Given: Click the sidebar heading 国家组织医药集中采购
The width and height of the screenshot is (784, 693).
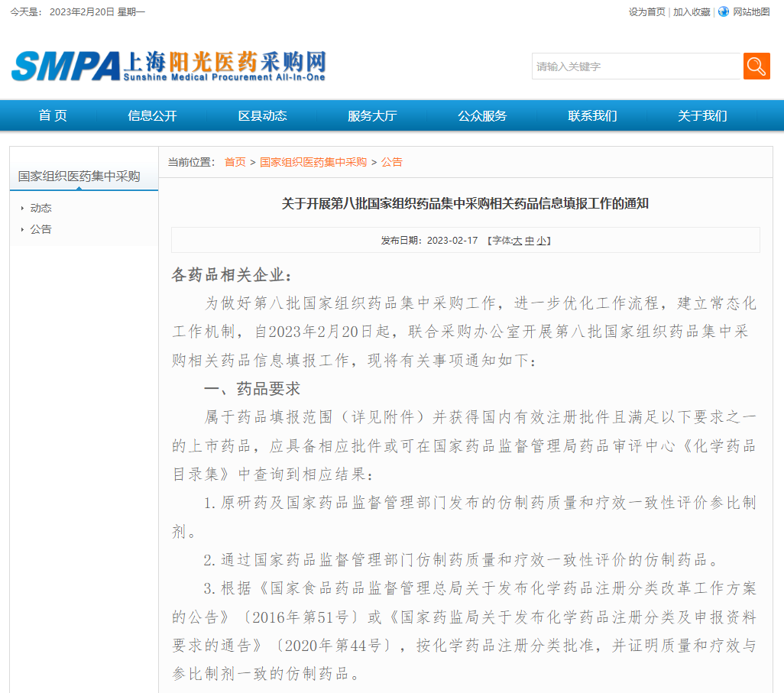Looking at the screenshot, I should coord(79,176).
